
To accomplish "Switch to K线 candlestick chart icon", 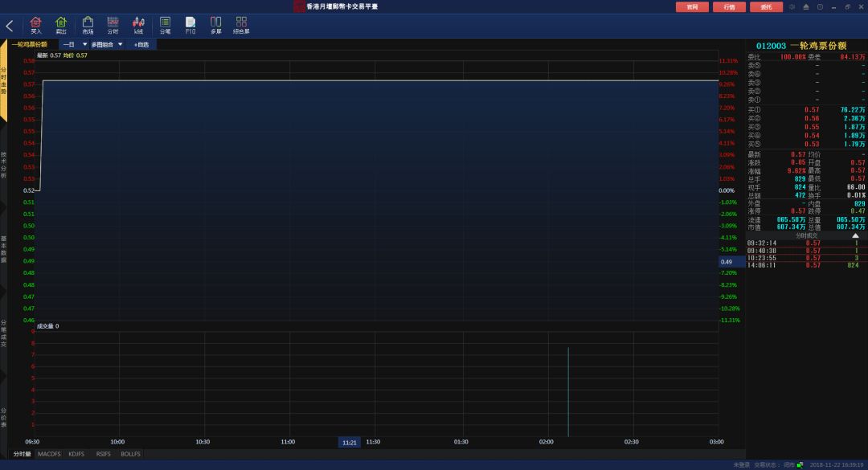I will click(138, 25).
